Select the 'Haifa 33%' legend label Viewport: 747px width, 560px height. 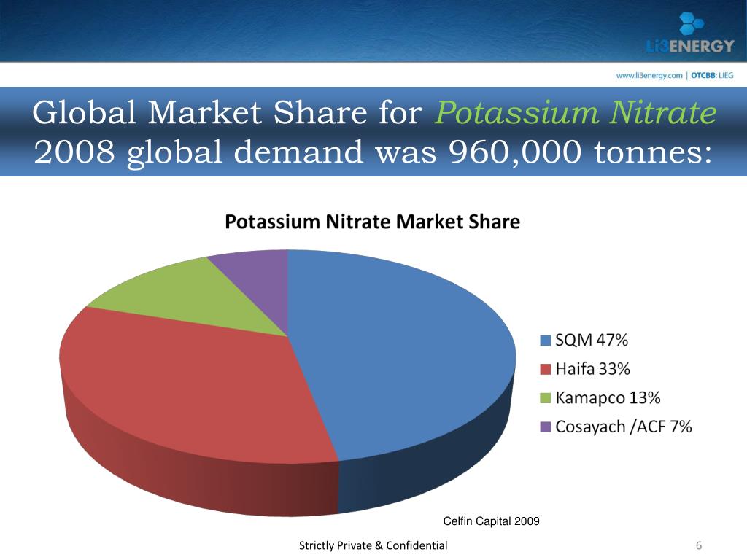click(592, 369)
